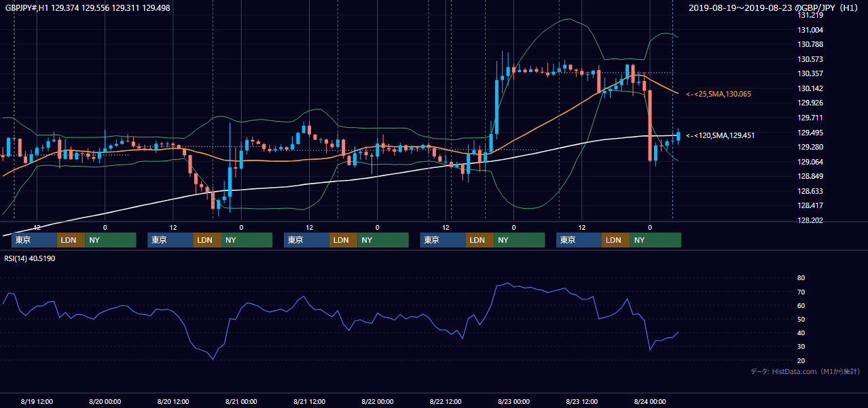Select price axis value 128.849
This screenshot has height=408, width=868.
tap(810, 176)
